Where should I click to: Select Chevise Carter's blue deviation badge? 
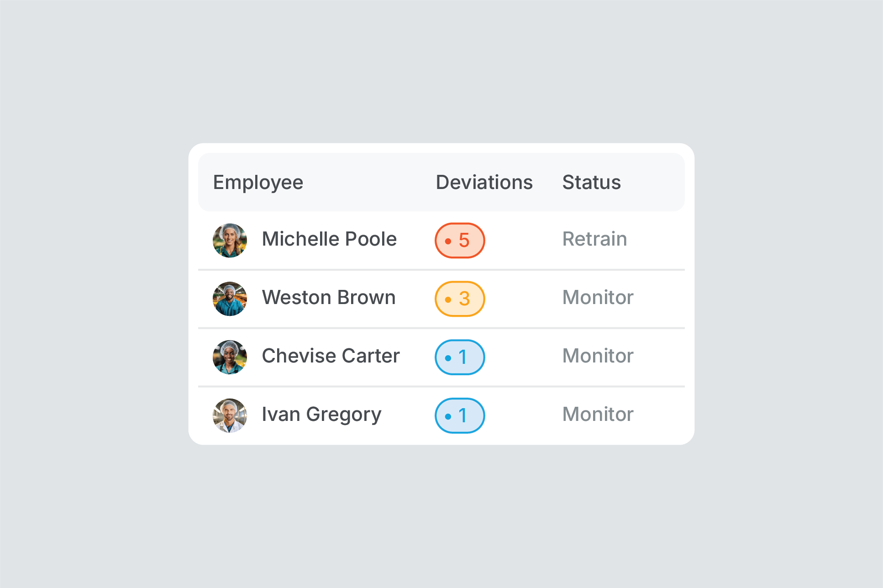pyautogui.click(x=460, y=357)
